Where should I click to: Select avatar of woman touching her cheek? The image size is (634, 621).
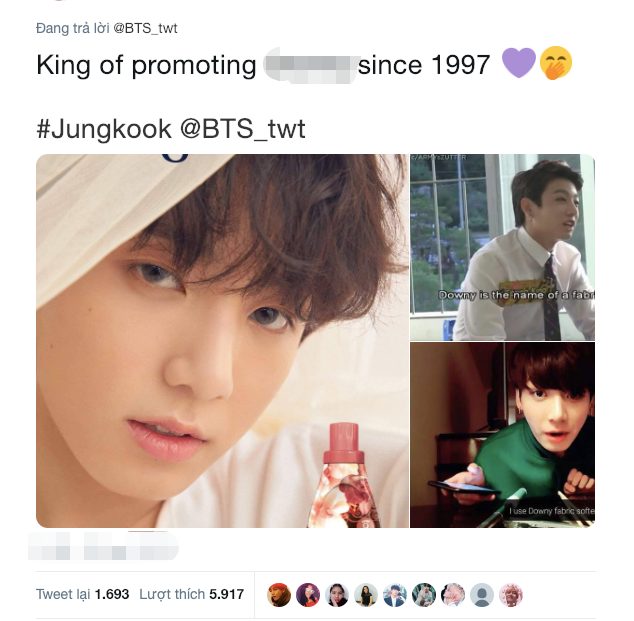point(337,595)
